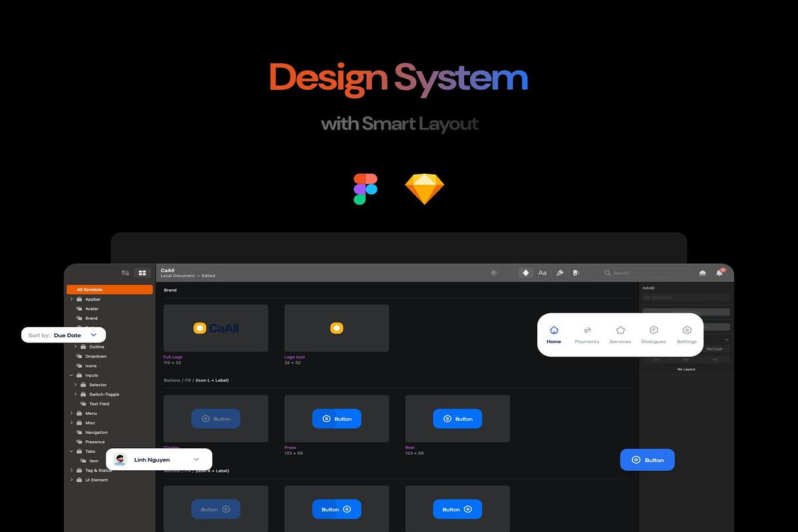Expand the UI Element group
The image size is (798, 532).
72,479
